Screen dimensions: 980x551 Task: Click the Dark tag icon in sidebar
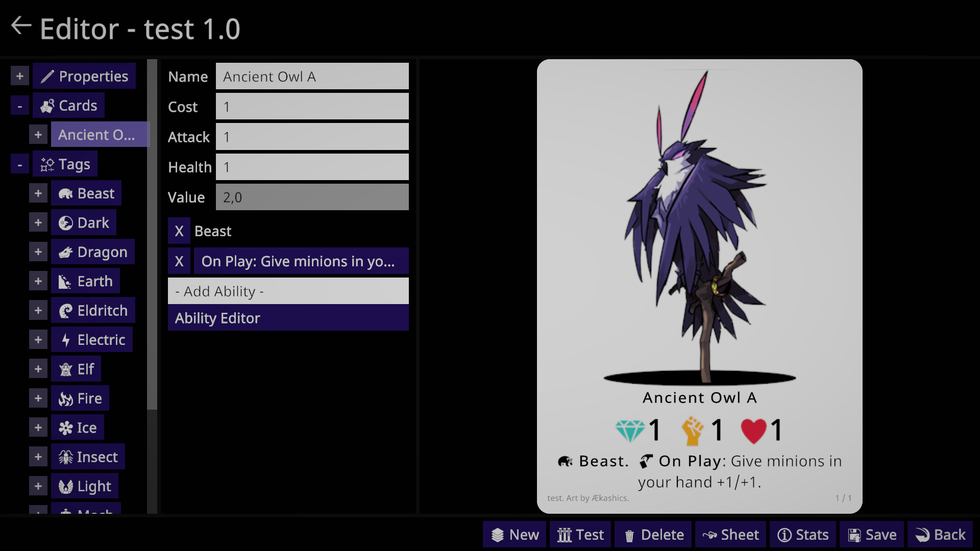click(x=65, y=222)
